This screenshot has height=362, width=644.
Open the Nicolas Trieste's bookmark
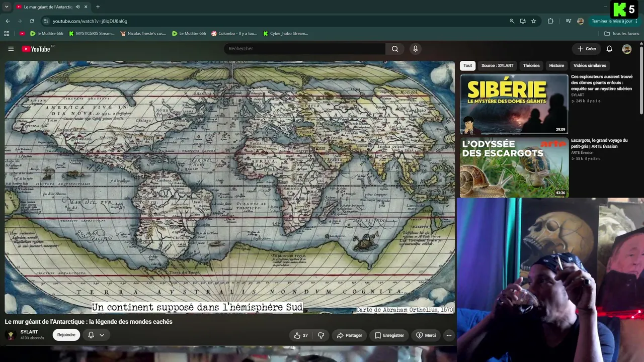(x=143, y=34)
